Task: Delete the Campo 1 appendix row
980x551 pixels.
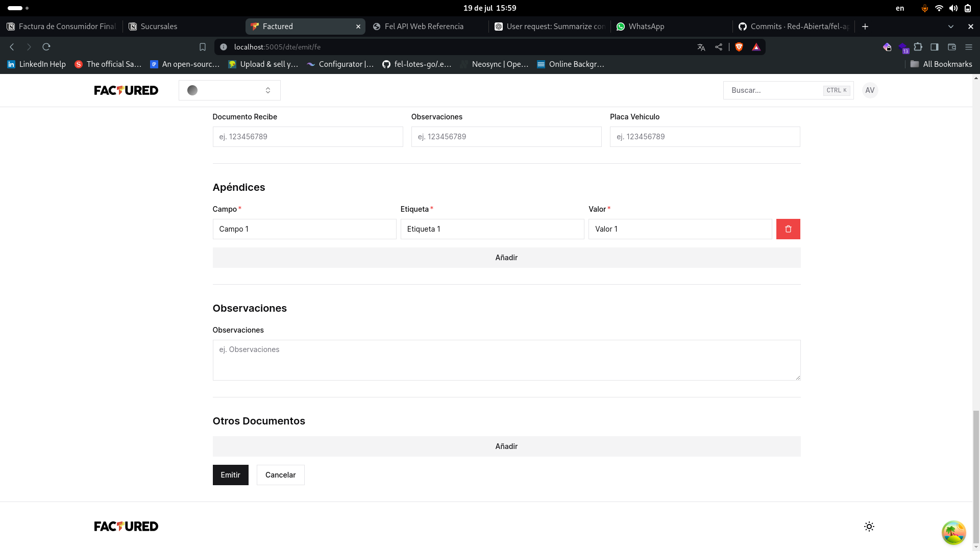Action: [788, 229]
